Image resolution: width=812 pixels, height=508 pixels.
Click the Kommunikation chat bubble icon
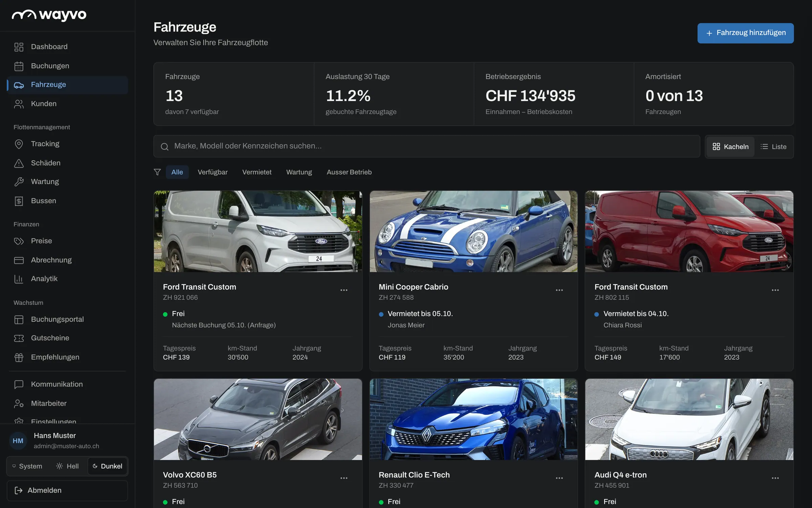click(19, 384)
